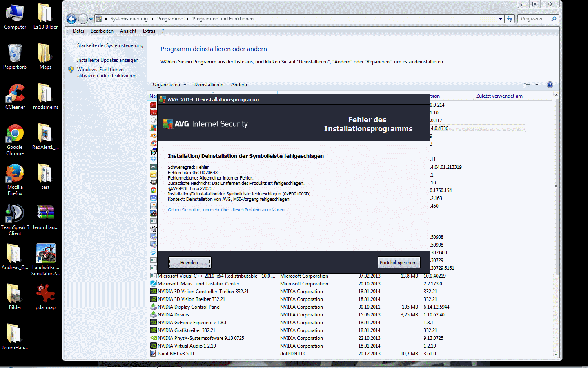This screenshot has height=368, width=588.
Task: Click the dotPDN LLC publisher cell
Action: [x=293, y=354]
